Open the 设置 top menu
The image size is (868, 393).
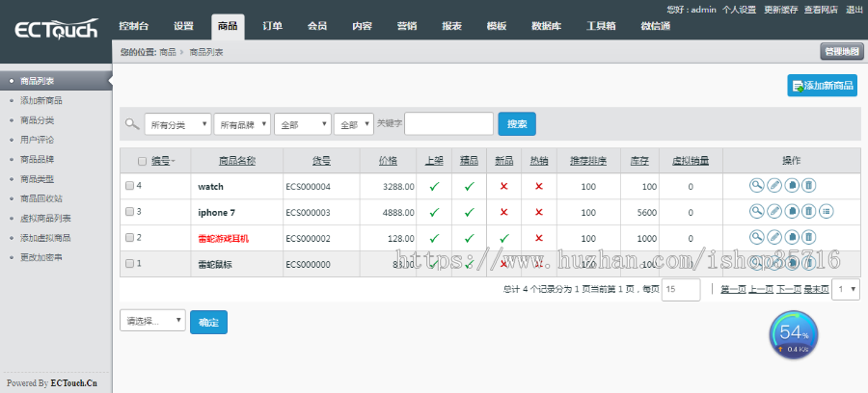click(183, 26)
